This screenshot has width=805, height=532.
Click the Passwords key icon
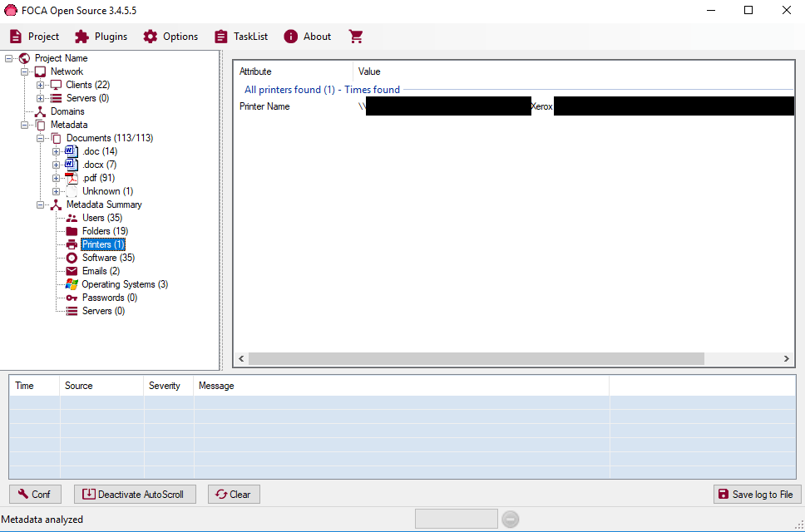pyautogui.click(x=72, y=298)
